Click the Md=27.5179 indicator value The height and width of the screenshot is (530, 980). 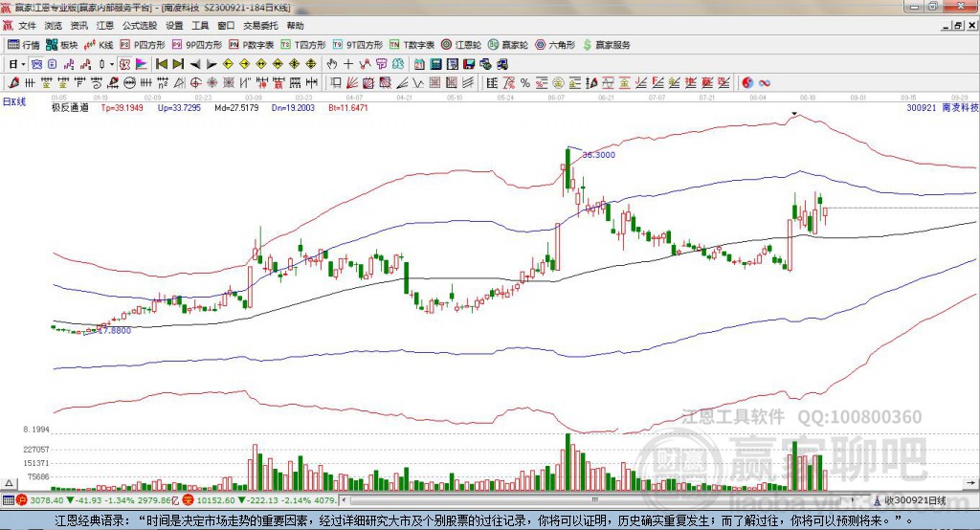point(236,107)
